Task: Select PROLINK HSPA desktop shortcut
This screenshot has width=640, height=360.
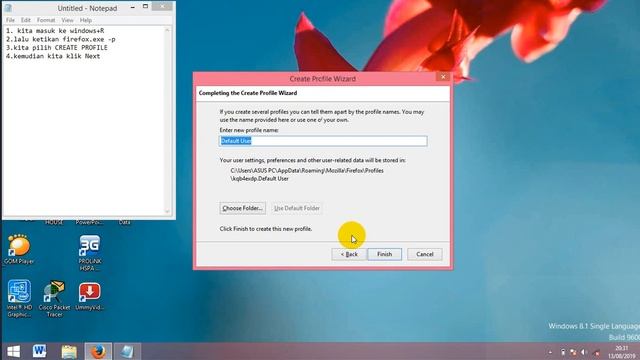Action: (x=90, y=253)
